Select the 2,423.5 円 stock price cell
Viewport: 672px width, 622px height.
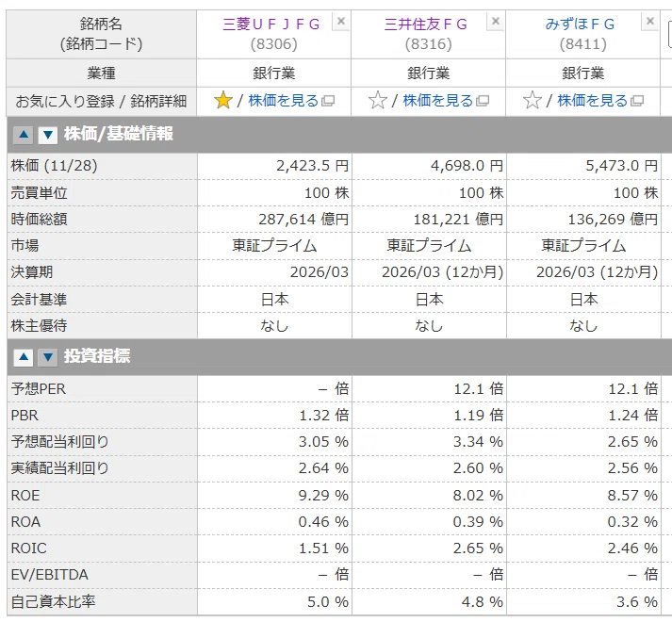click(x=274, y=166)
